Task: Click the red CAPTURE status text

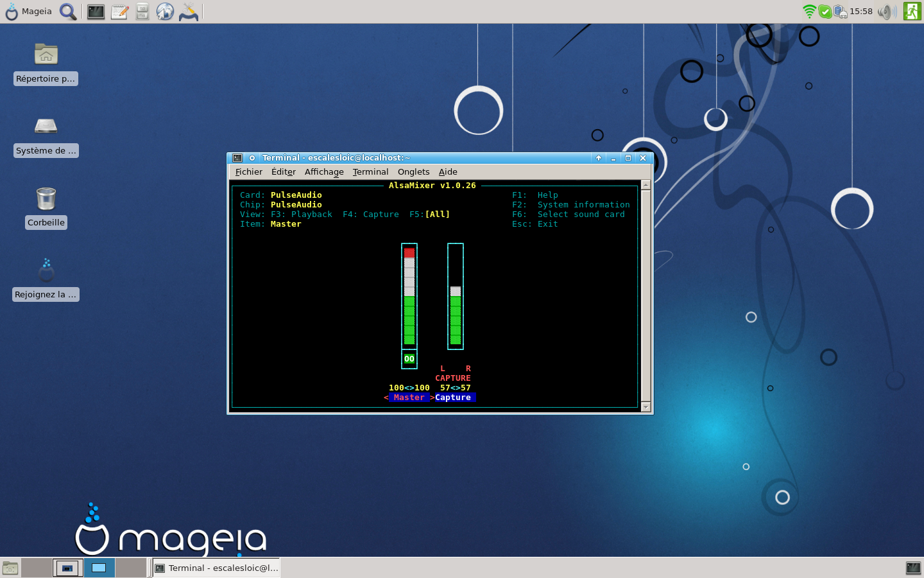Action: 453,378
